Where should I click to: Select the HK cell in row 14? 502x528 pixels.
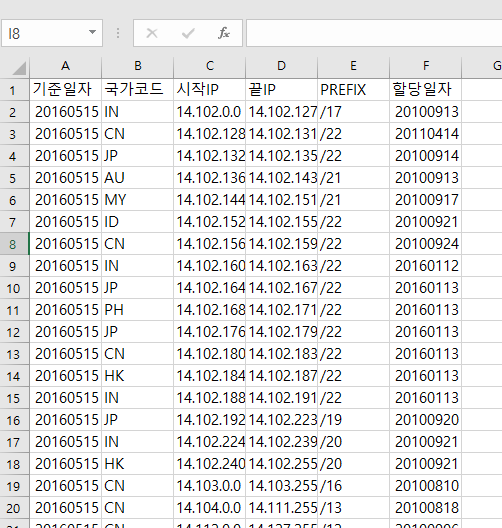(137, 376)
